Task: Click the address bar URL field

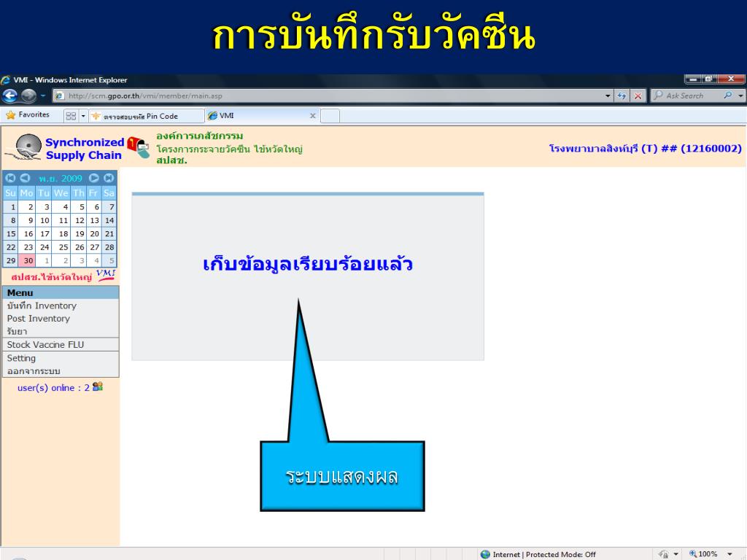Action: coord(329,96)
